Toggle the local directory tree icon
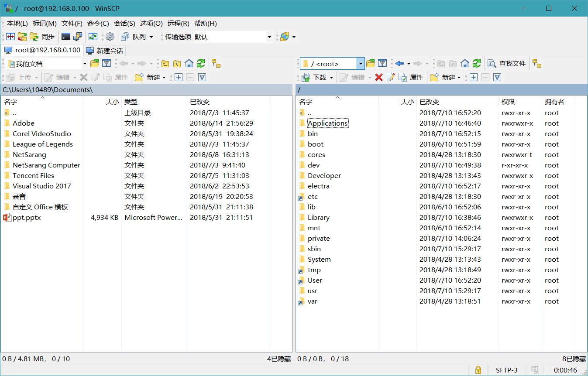The image size is (588, 376). tap(216, 64)
